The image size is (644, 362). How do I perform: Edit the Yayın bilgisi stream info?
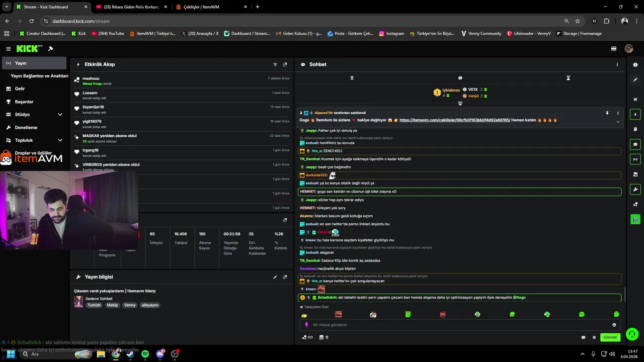(275, 277)
